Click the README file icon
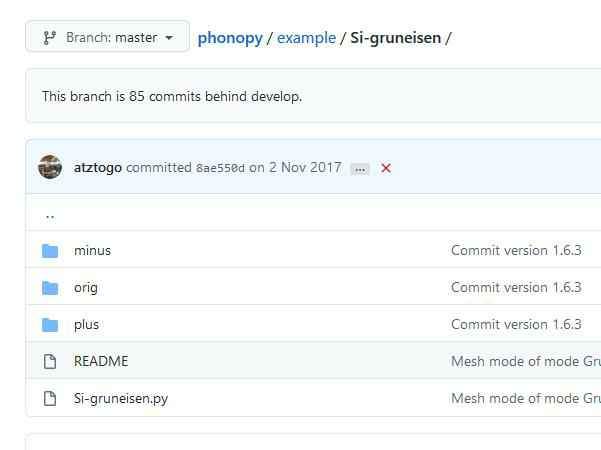Screen dimensions: 601x450 click(x=50, y=362)
